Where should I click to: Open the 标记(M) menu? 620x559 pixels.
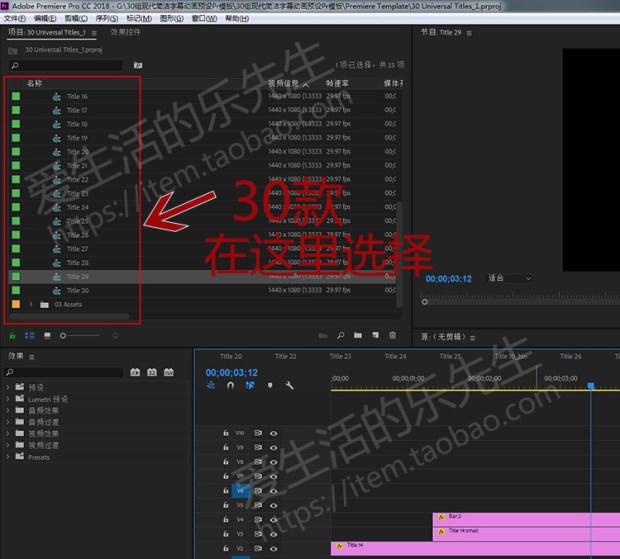pos(139,19)
